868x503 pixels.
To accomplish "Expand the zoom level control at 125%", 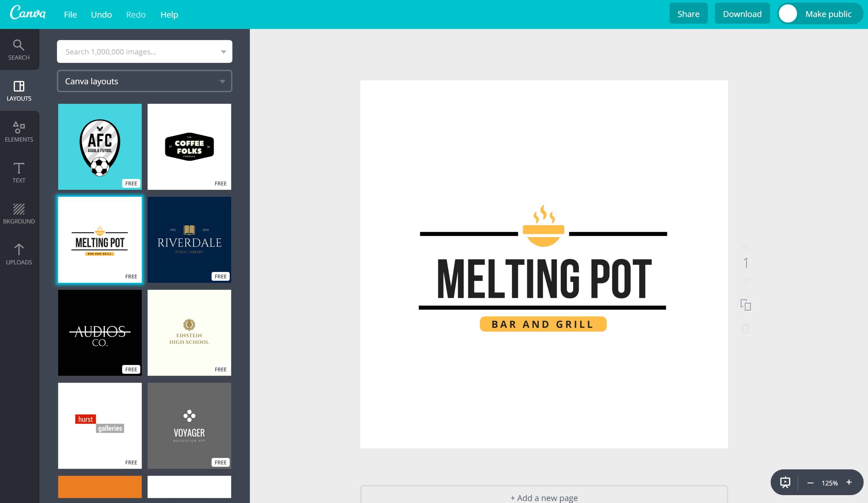I will (x=830, y=482).
